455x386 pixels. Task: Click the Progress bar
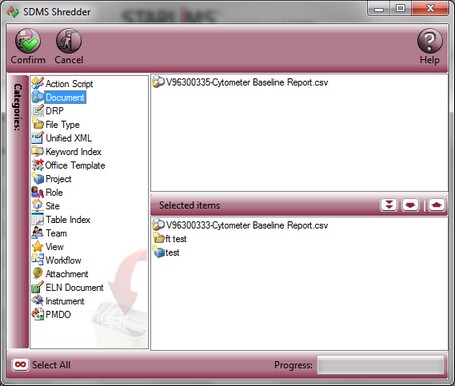pyautogui.click(x=380, y=365)
